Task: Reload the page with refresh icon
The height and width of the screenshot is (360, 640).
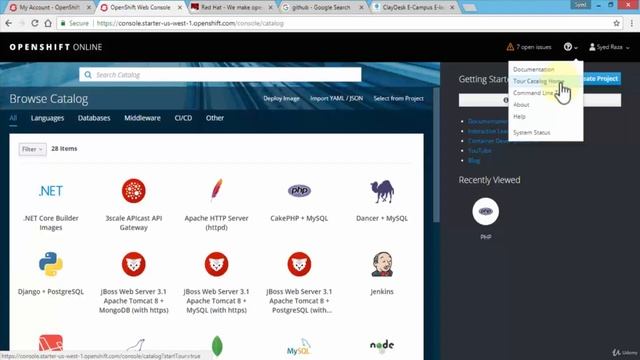Action: 35,23
